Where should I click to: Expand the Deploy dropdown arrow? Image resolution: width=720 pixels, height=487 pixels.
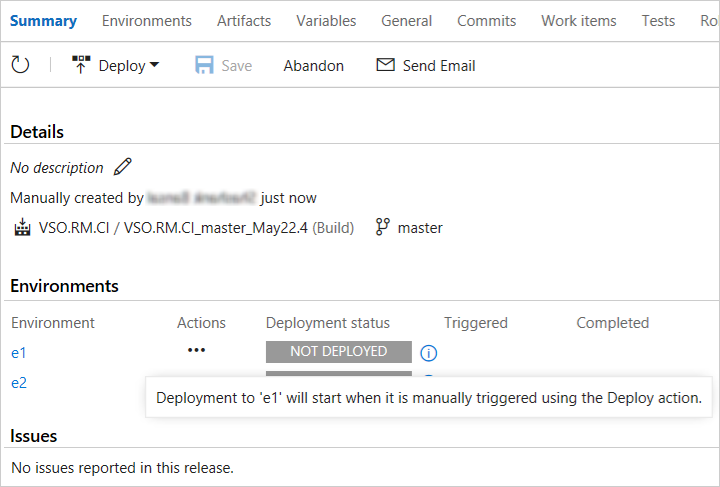coord(155,66)
